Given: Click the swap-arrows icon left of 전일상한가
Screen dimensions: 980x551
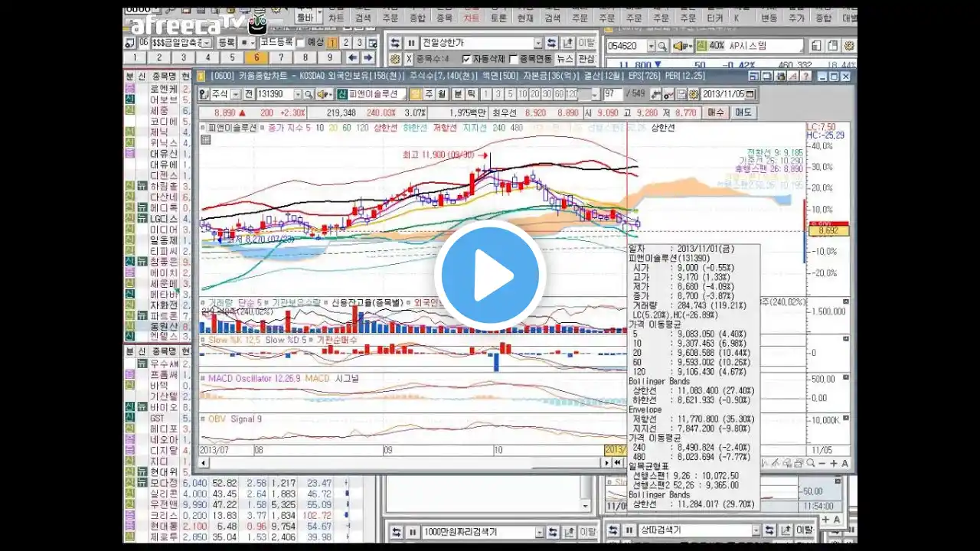Looking at the screenshot, I should pyautogui.click(x=395, y=43).
